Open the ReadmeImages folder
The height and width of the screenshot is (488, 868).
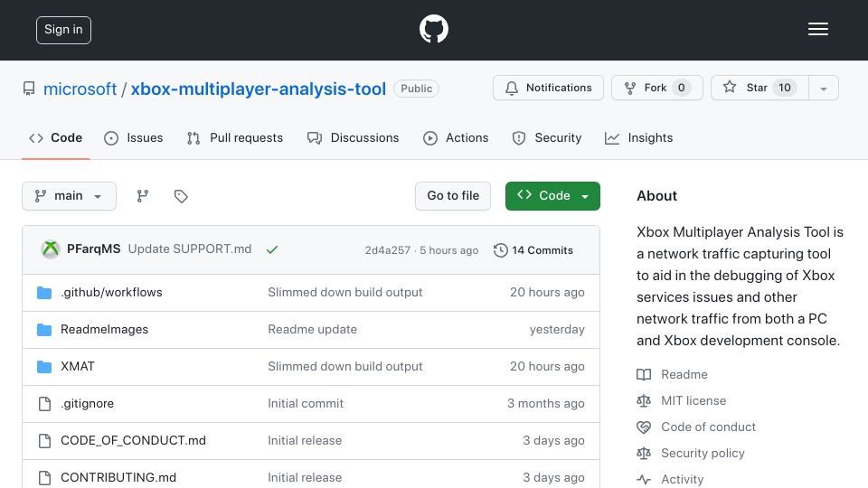coord(104,329)
